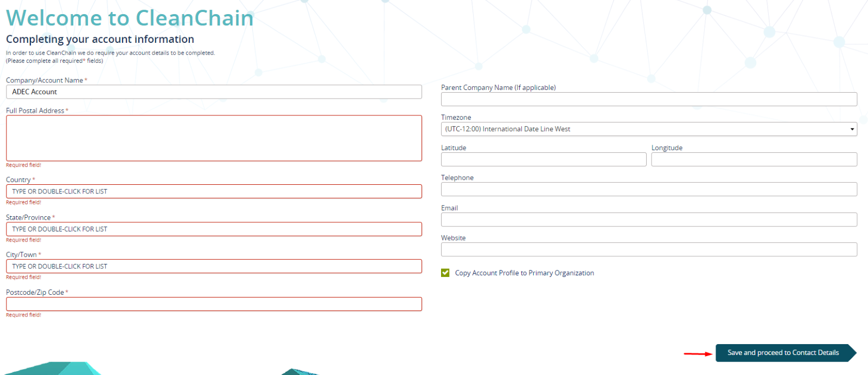
Task: Click Save and proceed to Contact Details
Action: [x=786, y=353]
